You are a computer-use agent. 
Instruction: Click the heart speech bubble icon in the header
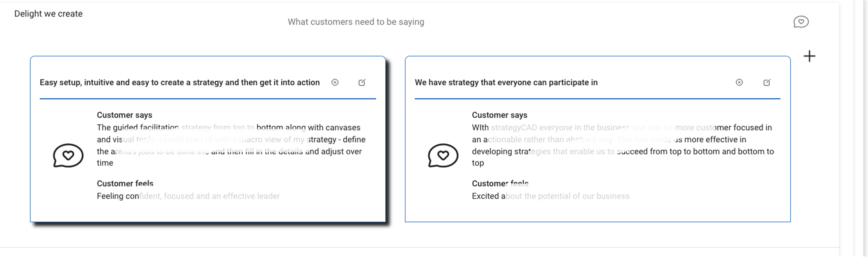point(801,22)
